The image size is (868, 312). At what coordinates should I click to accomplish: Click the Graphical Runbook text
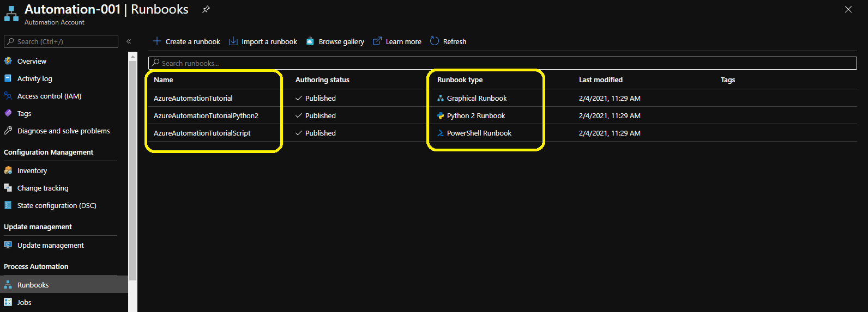[x=477, y=98]
